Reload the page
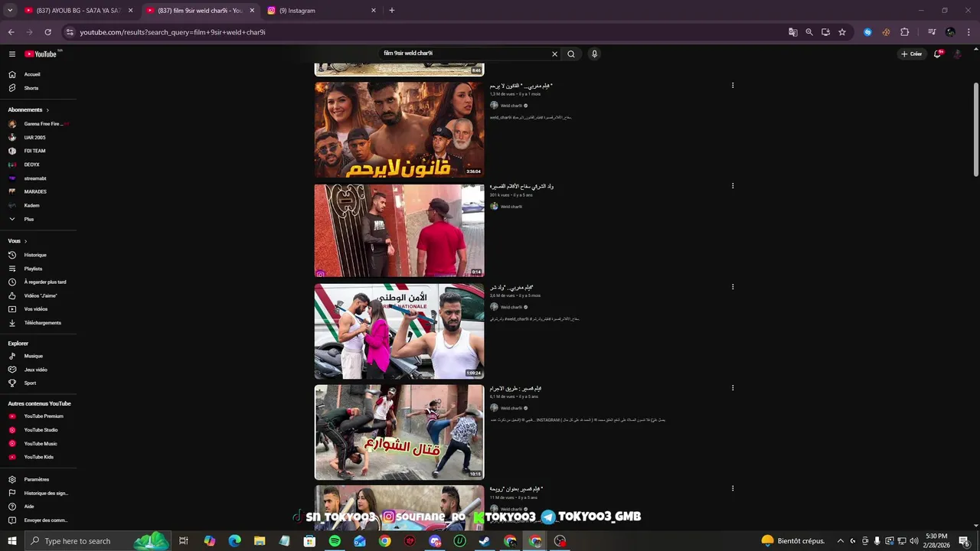This screenshot has height=551, width=980. 47,32
